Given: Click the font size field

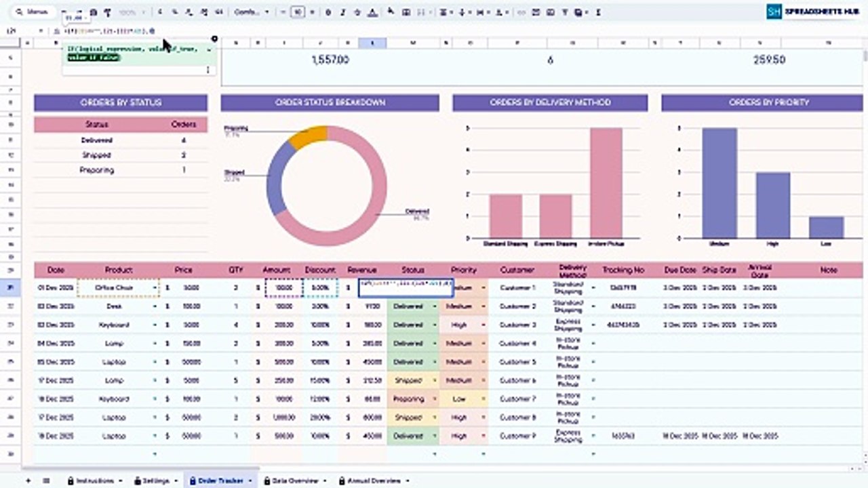Looking at the screenshot, I should (297, 12).
